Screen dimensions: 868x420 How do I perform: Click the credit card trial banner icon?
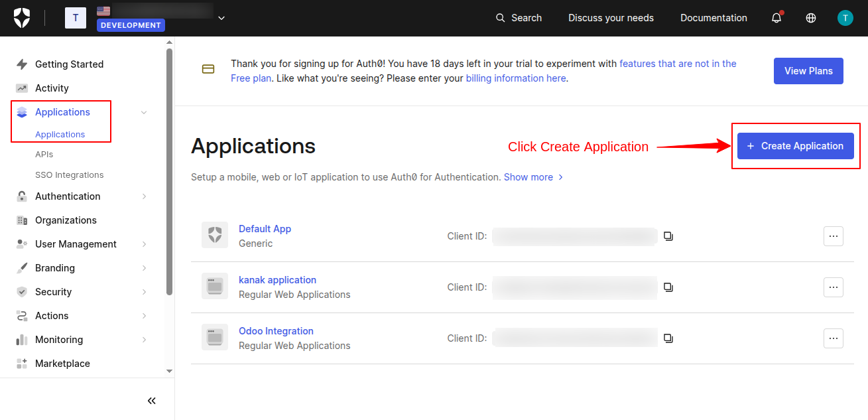pyautogui.click(x=208, y=69)
